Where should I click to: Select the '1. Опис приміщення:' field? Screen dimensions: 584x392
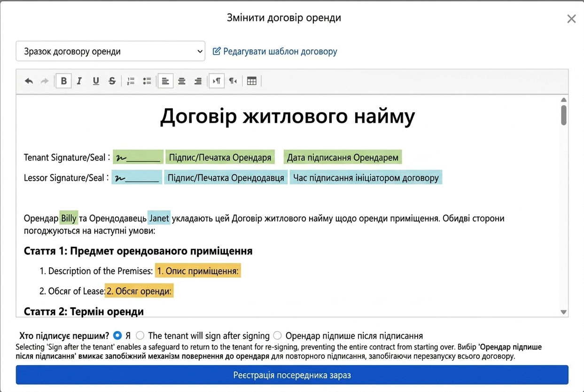coord(198,271)
